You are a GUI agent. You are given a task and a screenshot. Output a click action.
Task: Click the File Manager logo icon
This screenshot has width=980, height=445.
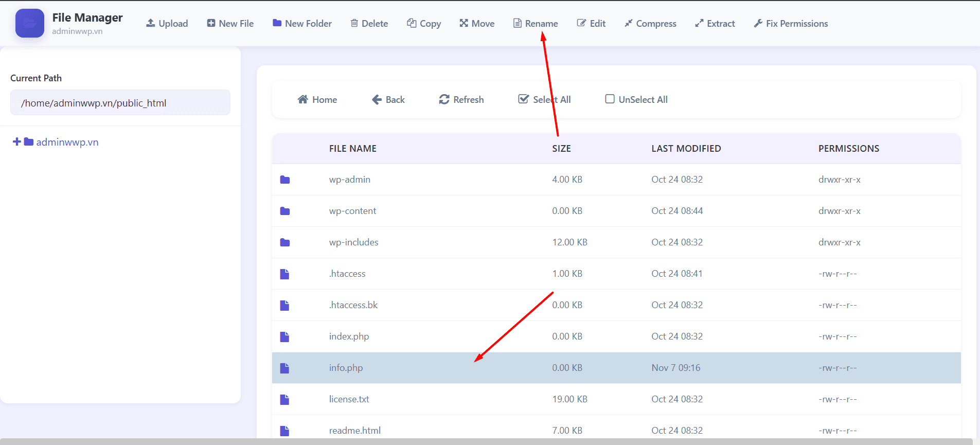tap(29, 24)
